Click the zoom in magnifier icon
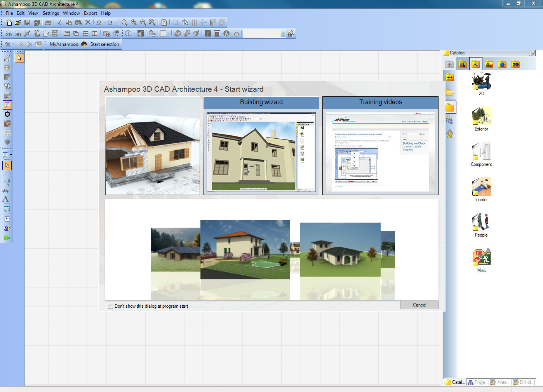 click(x=134, y=23)
